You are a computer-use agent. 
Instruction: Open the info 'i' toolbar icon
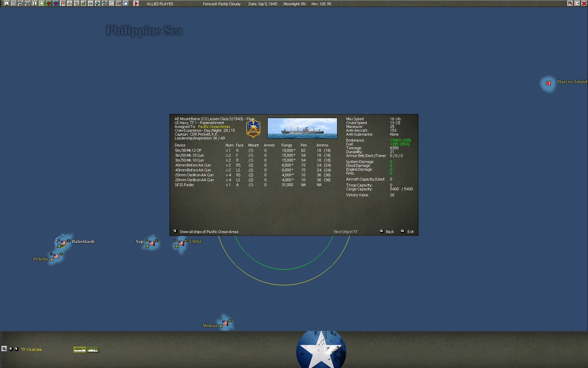[34, 4]
